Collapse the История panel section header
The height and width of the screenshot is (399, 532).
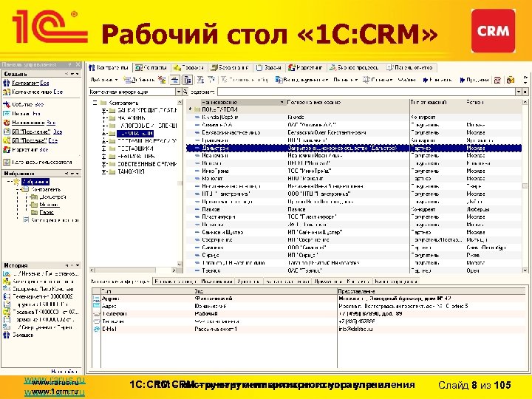click(42, 265)
